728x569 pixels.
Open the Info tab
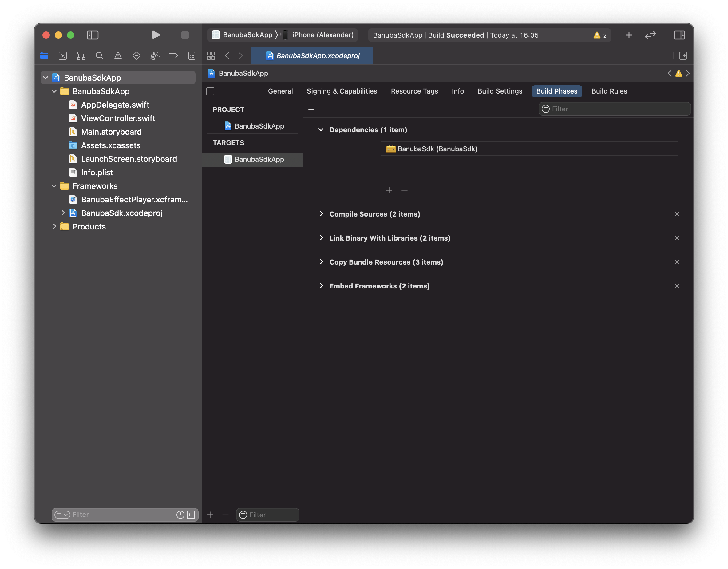tap(458, 91)
